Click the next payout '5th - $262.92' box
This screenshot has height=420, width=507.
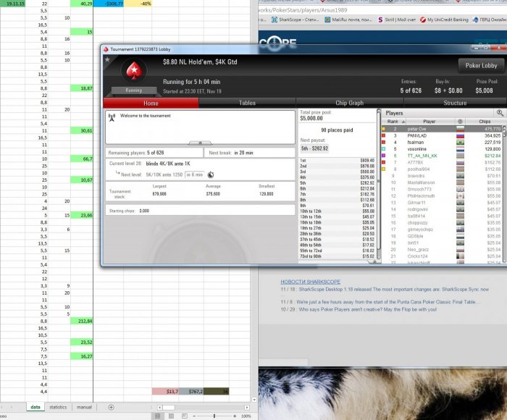coord(314,148)
